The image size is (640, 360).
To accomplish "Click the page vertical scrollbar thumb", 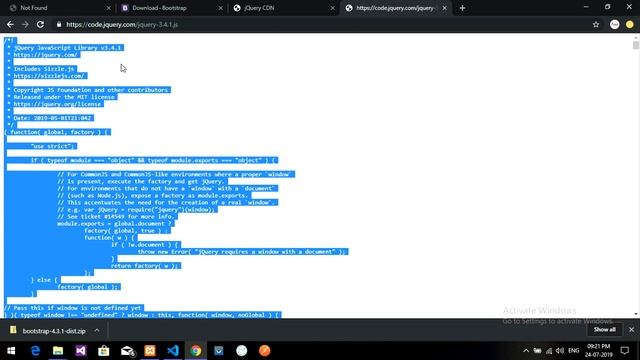I will tap(636, 45).
